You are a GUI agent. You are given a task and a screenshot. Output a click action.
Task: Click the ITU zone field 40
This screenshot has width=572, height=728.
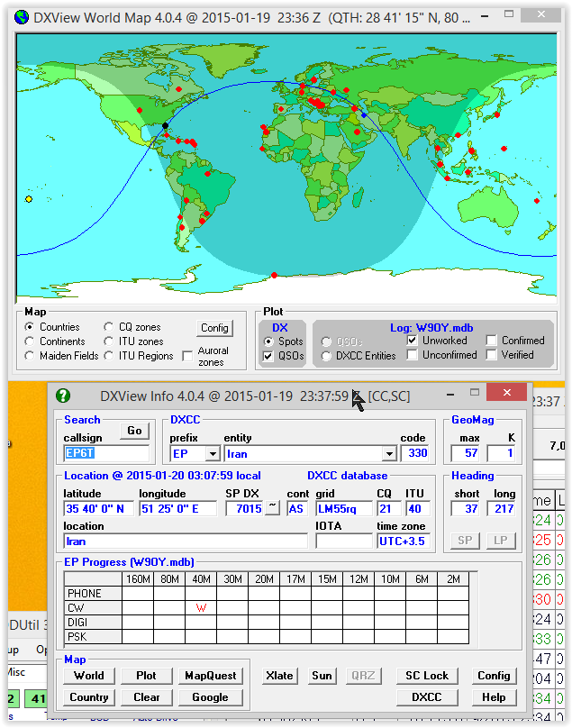click(x=418, y=508)
